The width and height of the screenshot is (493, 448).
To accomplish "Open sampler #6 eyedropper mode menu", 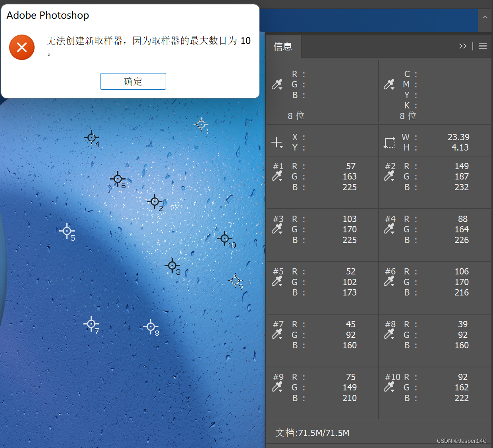I will pyautogui.click(x=389, y=281).
